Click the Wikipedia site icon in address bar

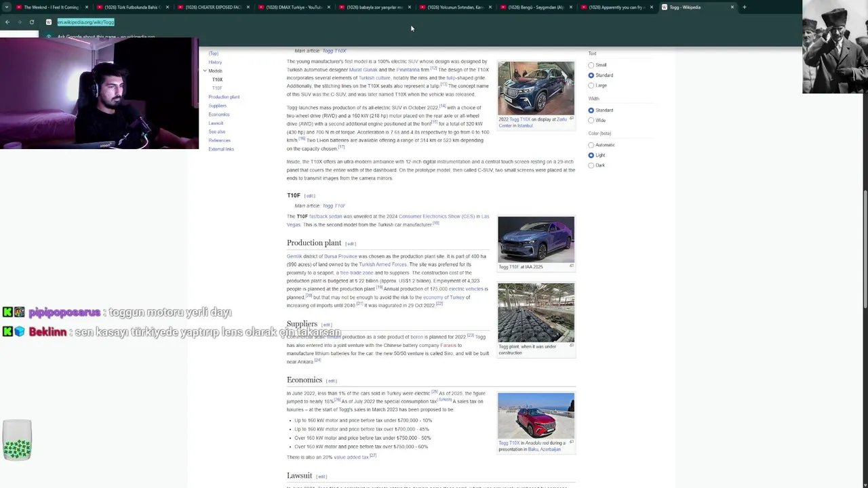(x=49, y=22)
